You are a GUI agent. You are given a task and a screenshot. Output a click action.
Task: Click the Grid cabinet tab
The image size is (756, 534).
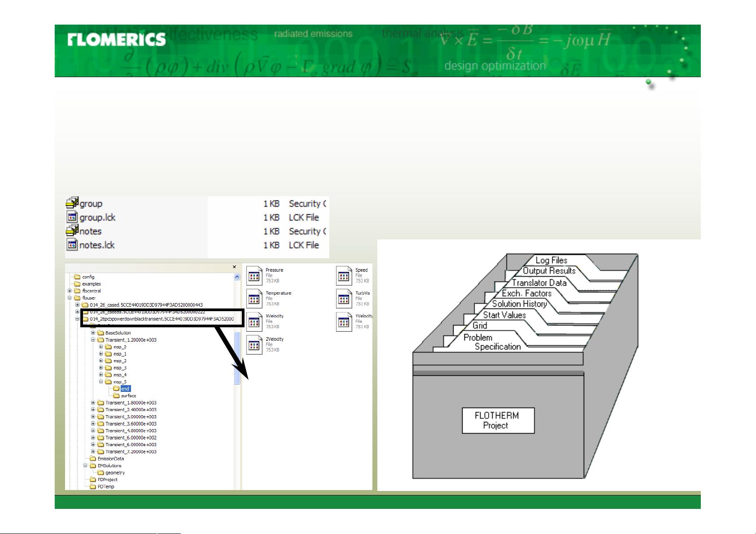pos(480,326)
